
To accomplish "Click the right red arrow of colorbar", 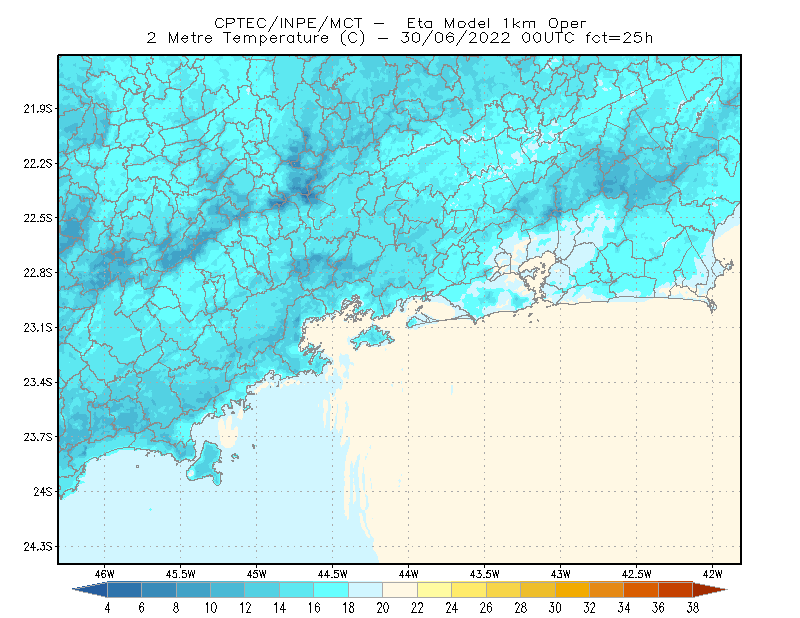I will click(x=710, y=590).
